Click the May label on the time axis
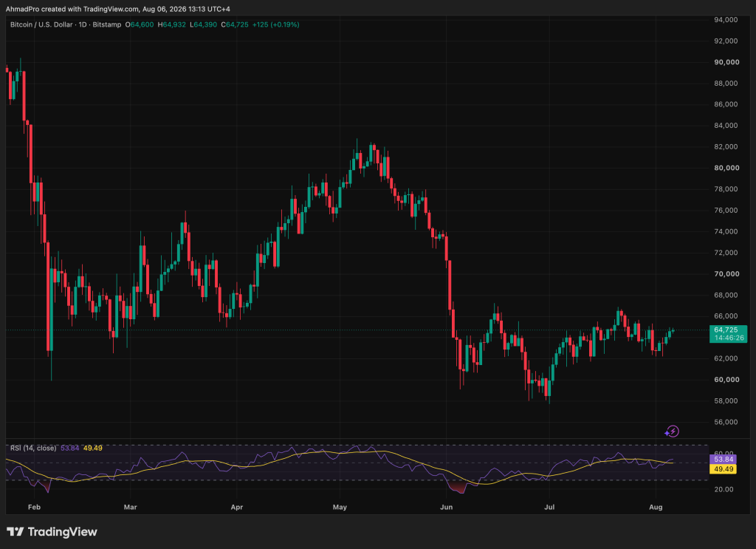This screenshot has width=756, height=549. click(x=340, y=507)
